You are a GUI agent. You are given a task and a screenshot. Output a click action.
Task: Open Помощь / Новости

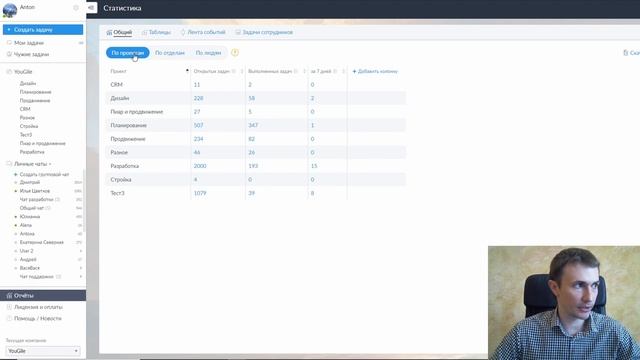(38, 318)
